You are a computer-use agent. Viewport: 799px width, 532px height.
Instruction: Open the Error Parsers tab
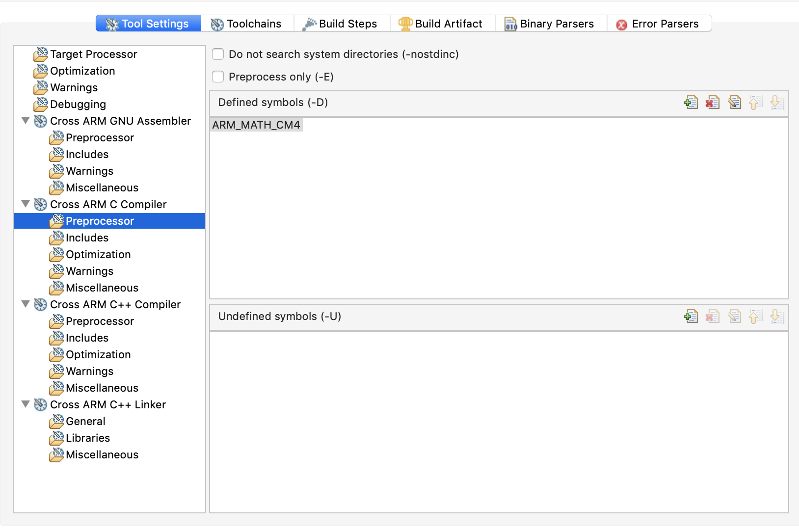[x=658, y=24]
